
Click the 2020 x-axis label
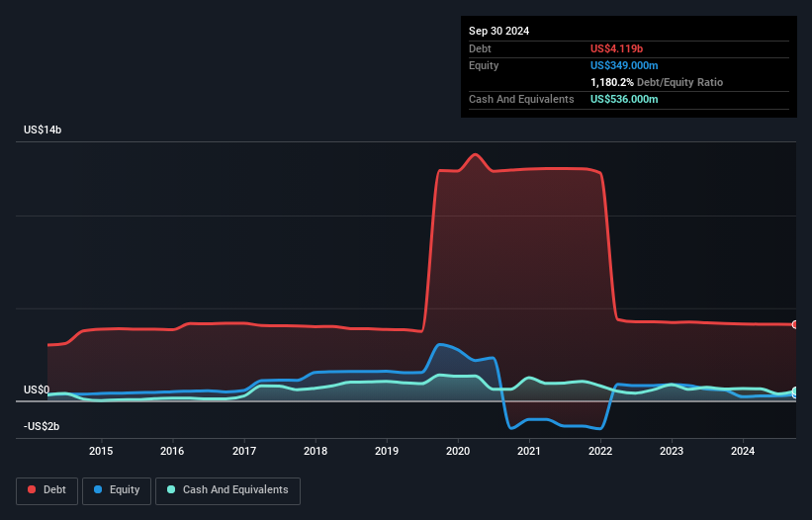pos(458,451)
